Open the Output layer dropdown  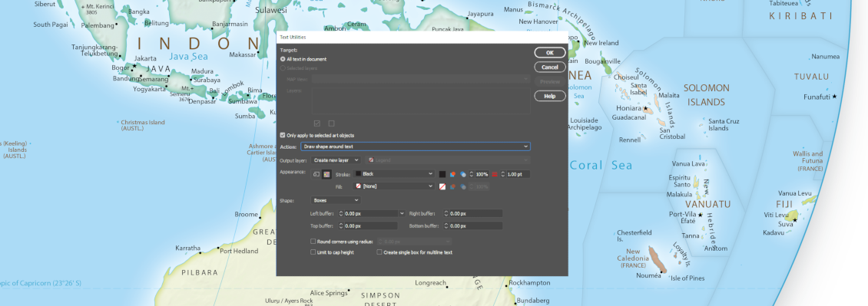(x=336, y=160)
